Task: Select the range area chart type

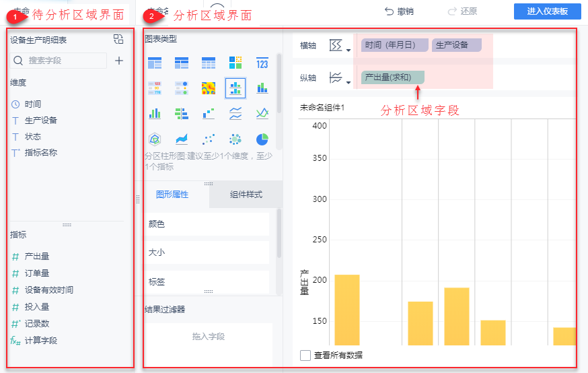Action: pos(182,139)
